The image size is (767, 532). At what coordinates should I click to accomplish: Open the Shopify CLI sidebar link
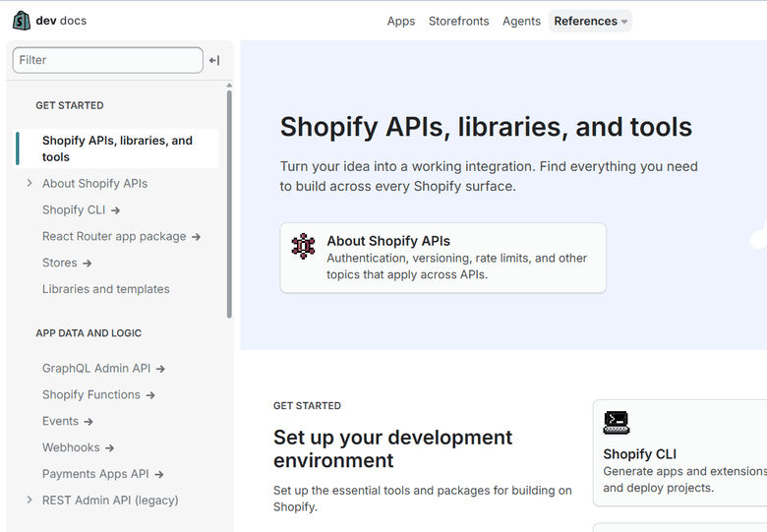click(x=74, y=209)
